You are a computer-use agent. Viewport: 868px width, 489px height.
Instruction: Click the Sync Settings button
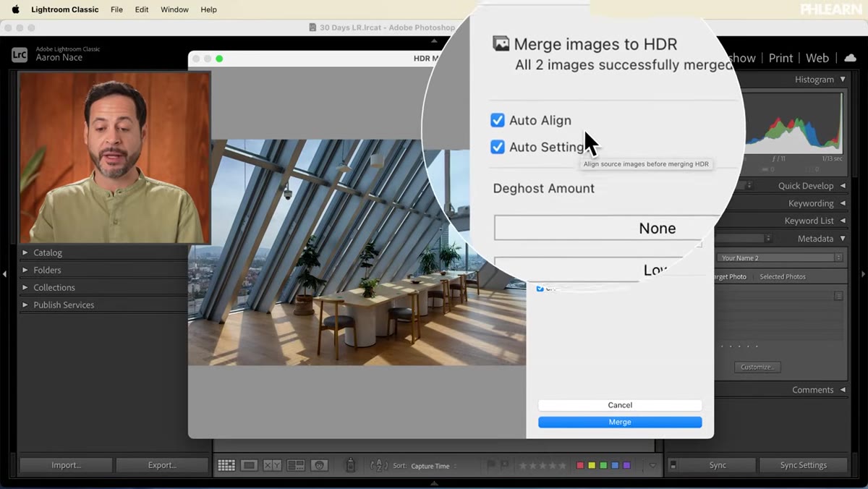coord(803,465)
